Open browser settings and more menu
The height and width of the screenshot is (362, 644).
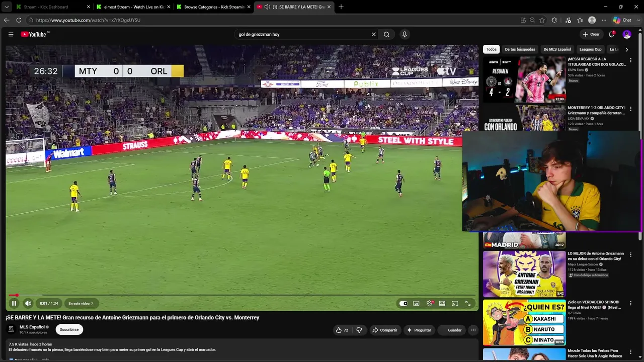[x=604, y=20]
